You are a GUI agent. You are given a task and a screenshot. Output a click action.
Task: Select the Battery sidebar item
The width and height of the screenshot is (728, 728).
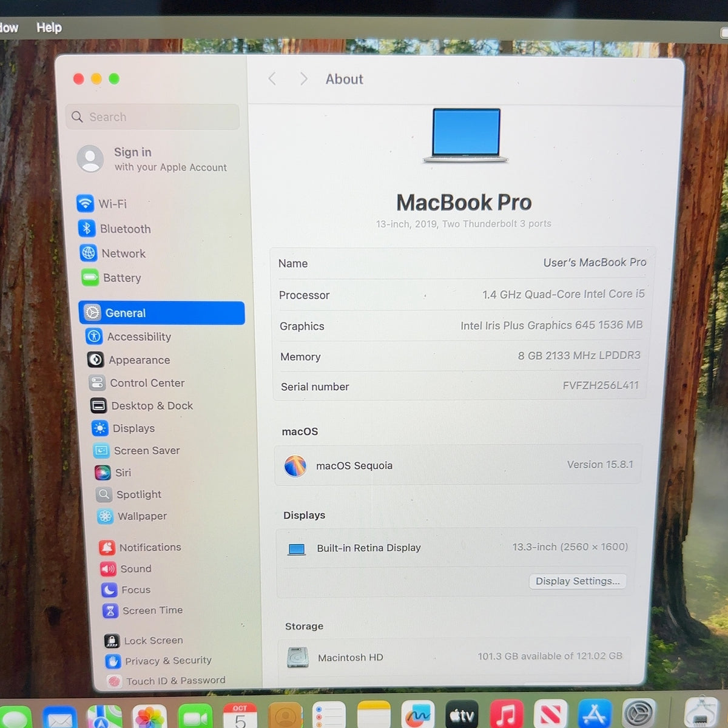[x=112, y=278]
